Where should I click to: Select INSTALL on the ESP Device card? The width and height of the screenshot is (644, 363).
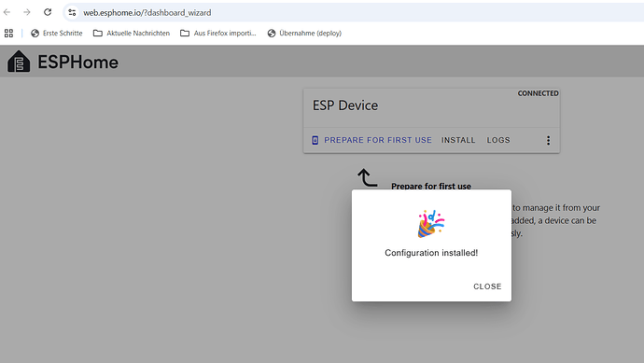pos(458,140)
